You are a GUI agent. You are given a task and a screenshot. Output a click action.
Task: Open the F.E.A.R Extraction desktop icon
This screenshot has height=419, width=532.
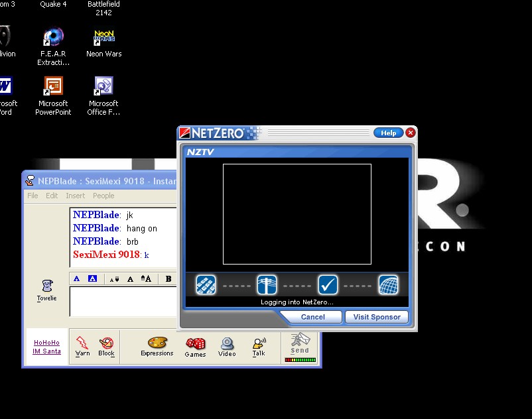point(53,47)
